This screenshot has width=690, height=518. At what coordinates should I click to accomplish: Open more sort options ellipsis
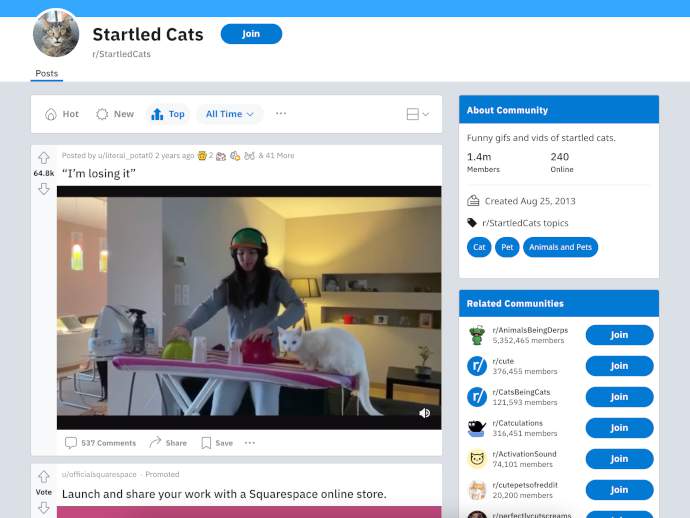[281, 114]
